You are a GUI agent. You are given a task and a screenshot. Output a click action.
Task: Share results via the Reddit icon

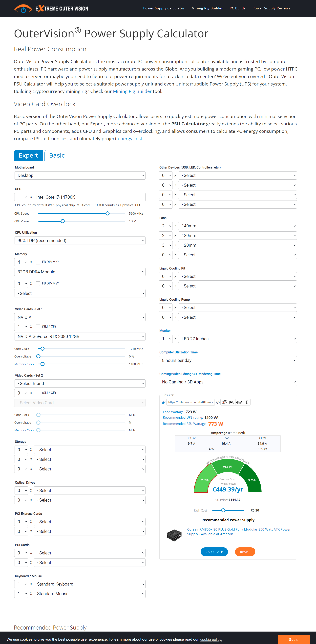coord(224,402)
